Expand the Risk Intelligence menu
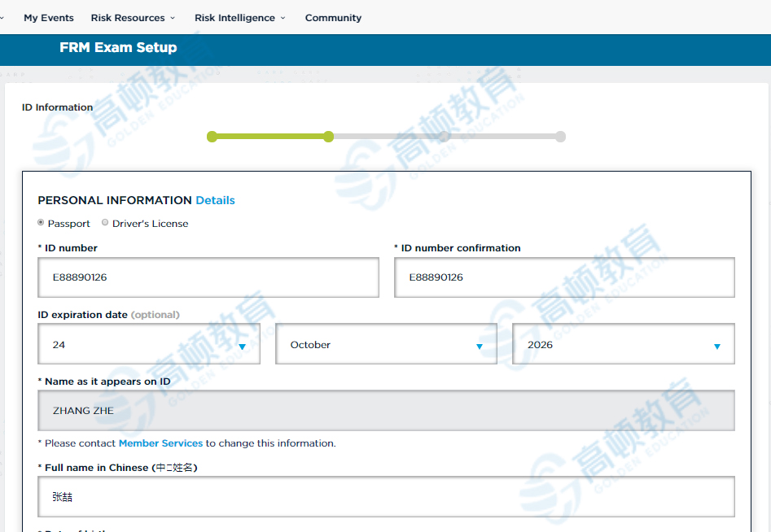This screenshot has height=532, width=771. click(x=240, y=18)
